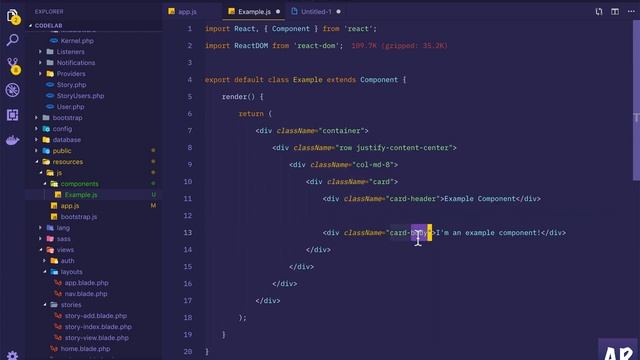Screen dimensions: 640x360
Task: Click 'react-dom' import string on line 2
Action: pyautogui.click(x=318, y=46)
